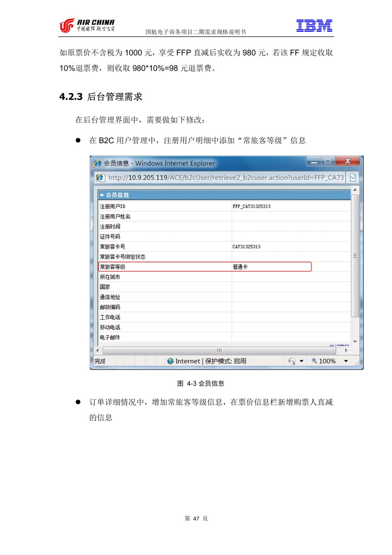
Task: Click the FFP_CA731325313 user ID value
Action: click(x=251, y=206)
